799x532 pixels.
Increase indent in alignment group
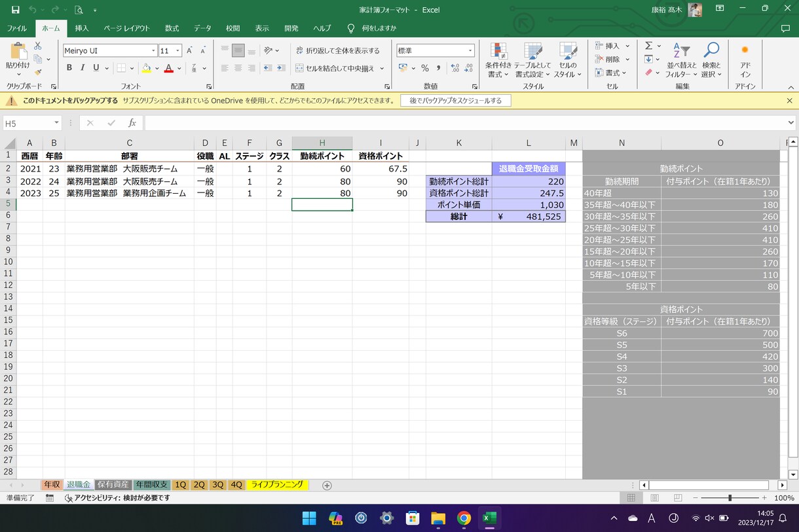(283, 68)
